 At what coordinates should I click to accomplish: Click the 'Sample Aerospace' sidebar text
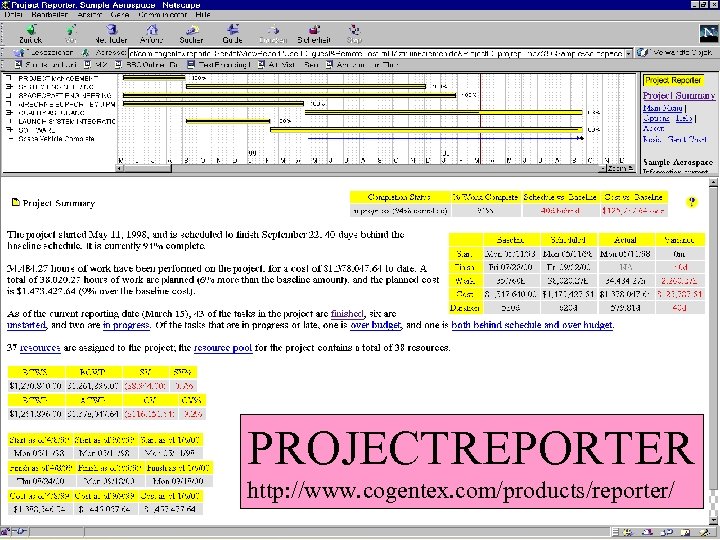coord(678,162)
